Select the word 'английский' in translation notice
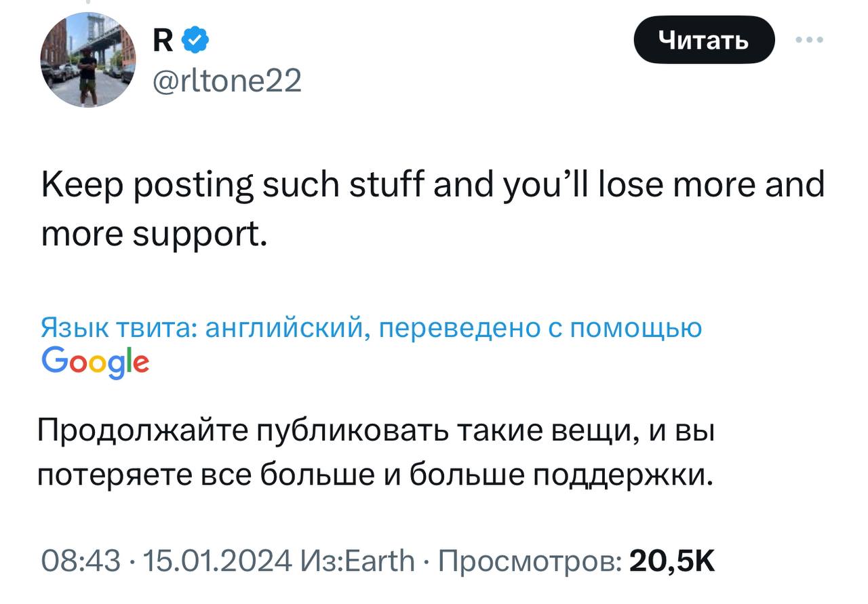 (285, 328)
